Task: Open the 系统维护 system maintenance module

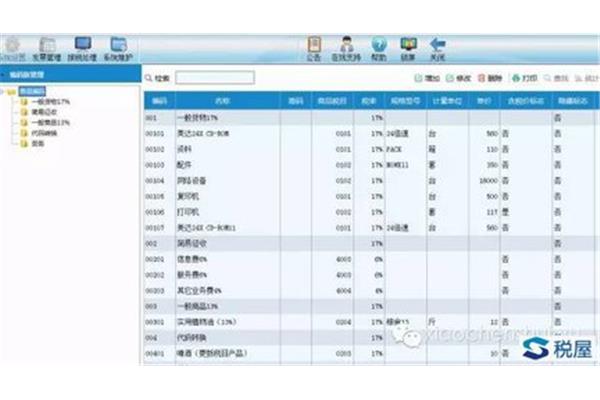Action: click(118, 50)
